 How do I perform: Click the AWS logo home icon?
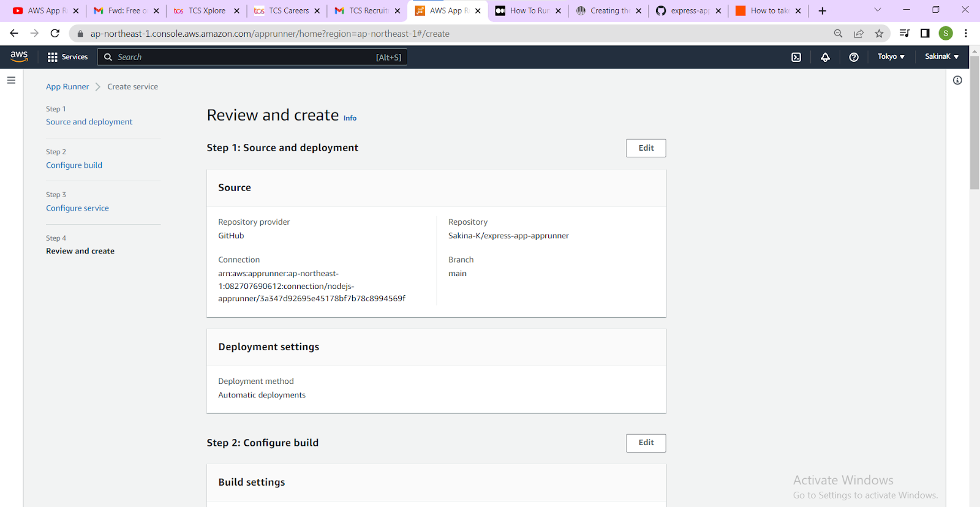19,56
